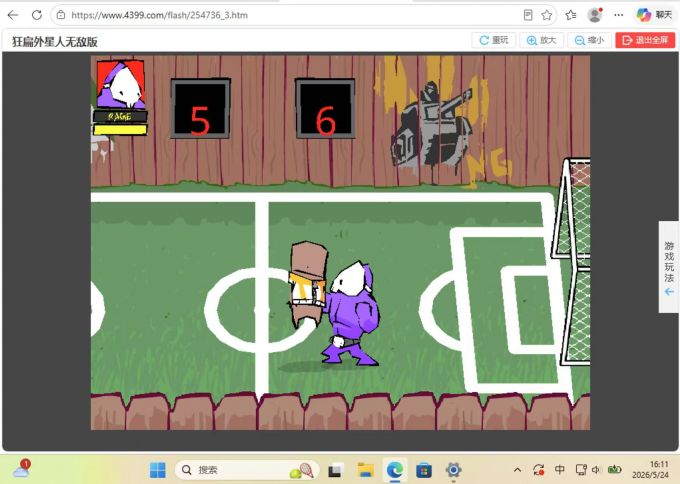
Task: Bookmark this page with star icon
Action: pyautogui.click(x=547, y=15)
